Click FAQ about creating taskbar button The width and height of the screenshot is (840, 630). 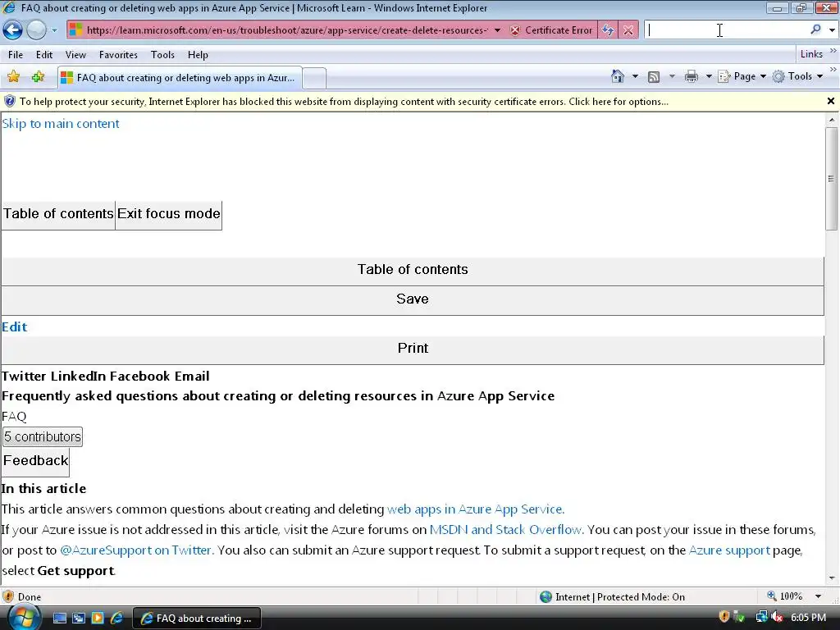coord(197,619)
